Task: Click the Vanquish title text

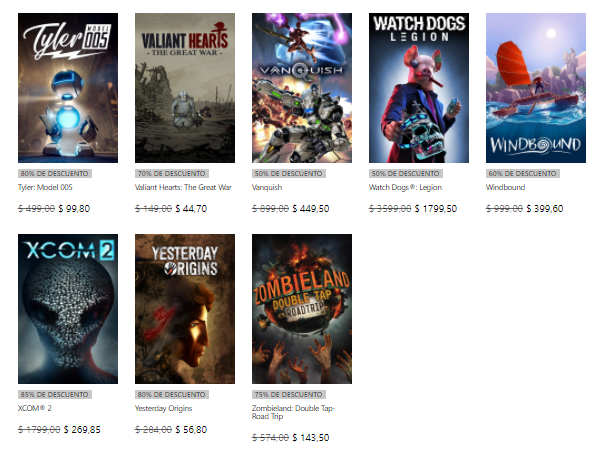Action: click(267, 187)
